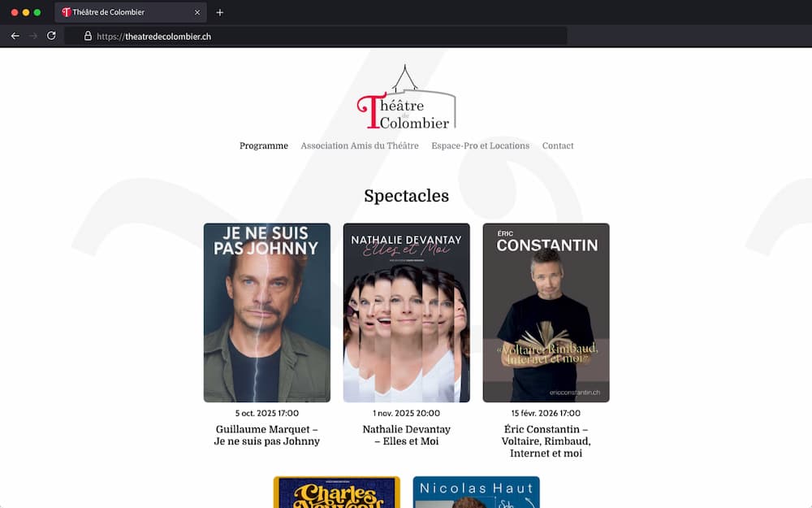The image size is (812, 508).
Task: Open the Éric Constantin show poster
Action: click(546, 313)
